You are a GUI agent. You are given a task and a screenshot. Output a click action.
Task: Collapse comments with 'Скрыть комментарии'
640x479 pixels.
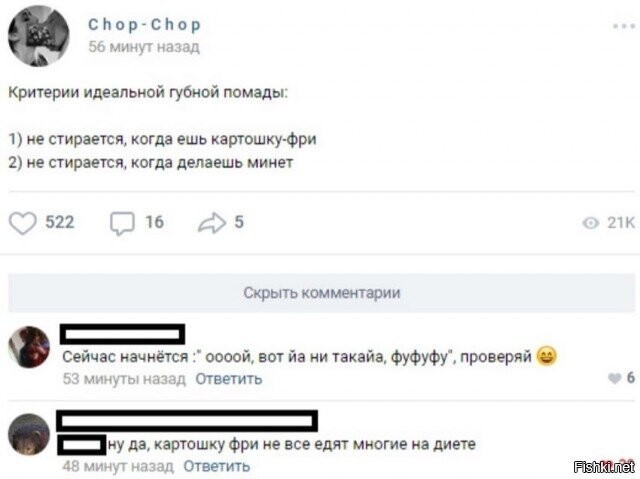coord(322,293)
